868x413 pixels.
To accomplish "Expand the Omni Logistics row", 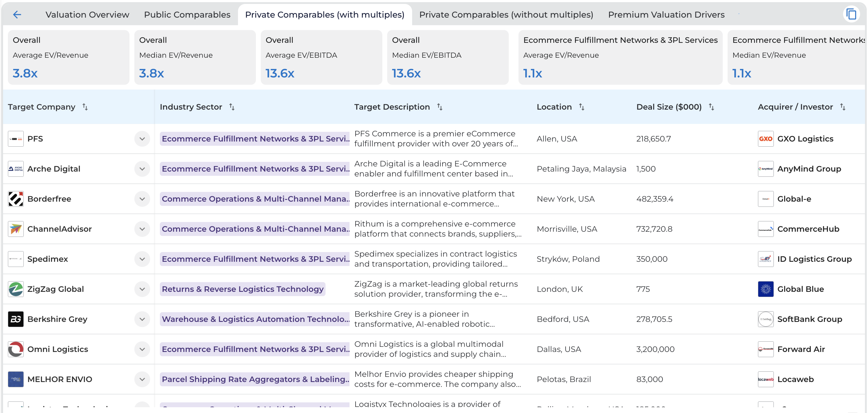I will [x=142, y=349].
